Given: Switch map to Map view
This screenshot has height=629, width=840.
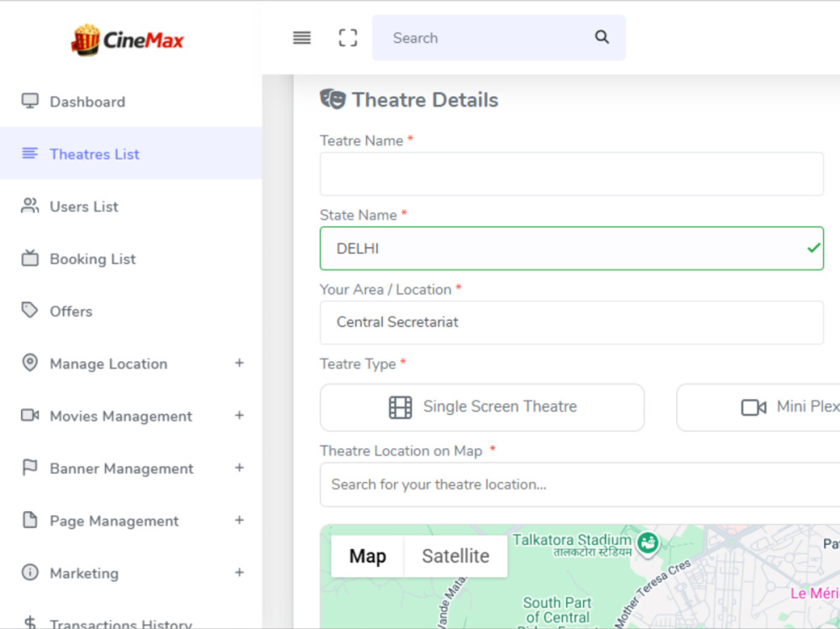Looking at the screenshot, I should tap(368, 556).
